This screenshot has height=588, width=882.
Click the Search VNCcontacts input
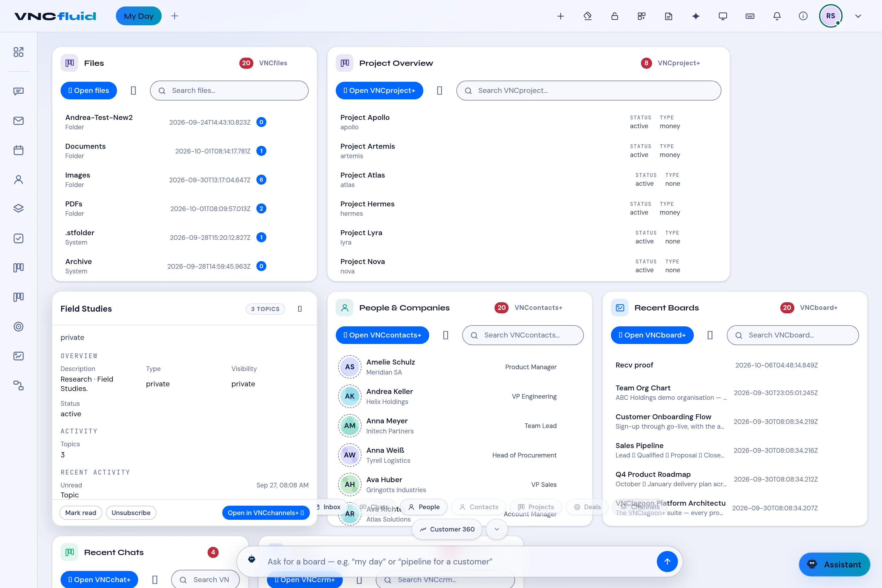[x=523, y=335]
